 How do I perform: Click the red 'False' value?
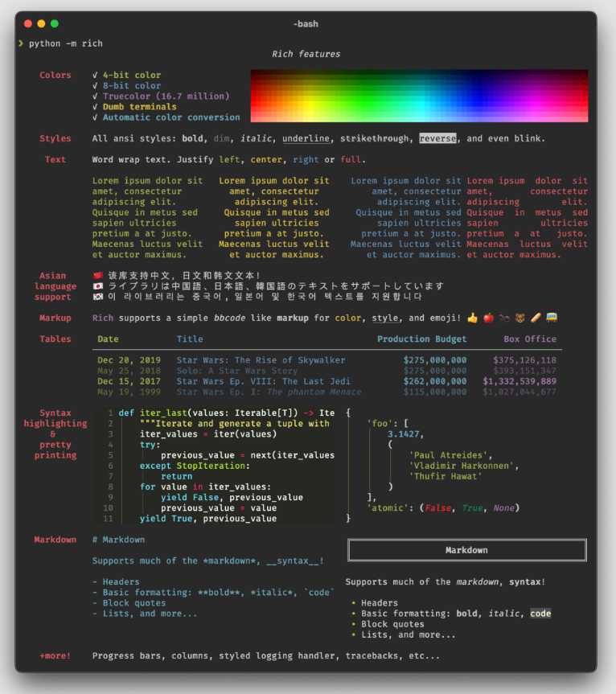click(437, 507)
